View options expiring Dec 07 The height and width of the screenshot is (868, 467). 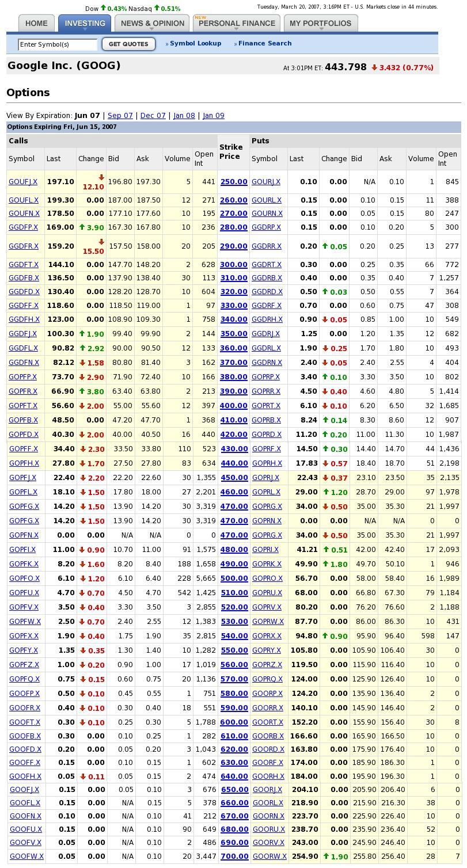pos(153,116)
